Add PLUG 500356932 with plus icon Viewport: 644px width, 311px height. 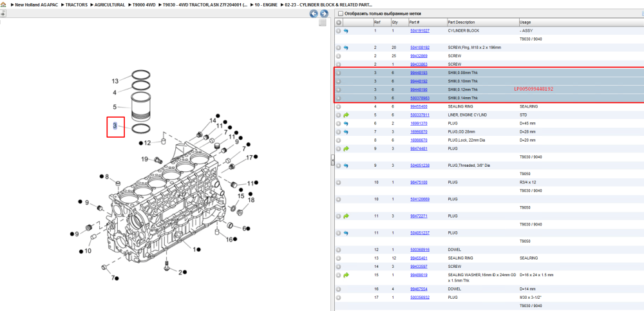pyautogui.click(x=339, y=297)
